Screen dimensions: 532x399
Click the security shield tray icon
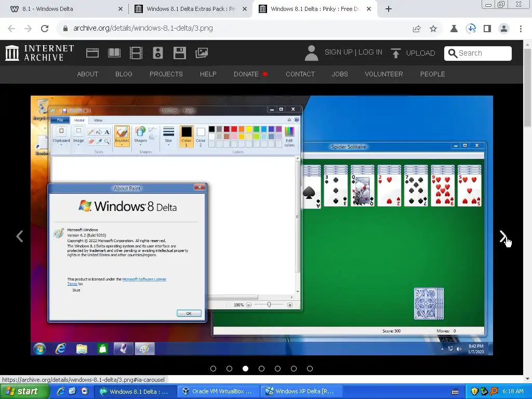pyautogui.click(x=474, y=392)
